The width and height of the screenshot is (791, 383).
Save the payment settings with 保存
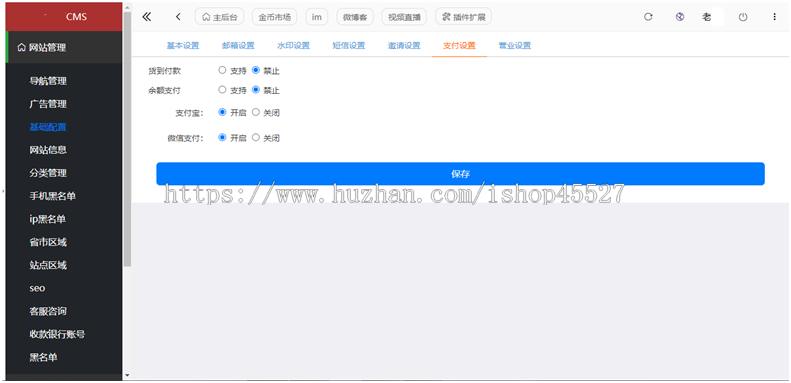(x=461, y=174)
